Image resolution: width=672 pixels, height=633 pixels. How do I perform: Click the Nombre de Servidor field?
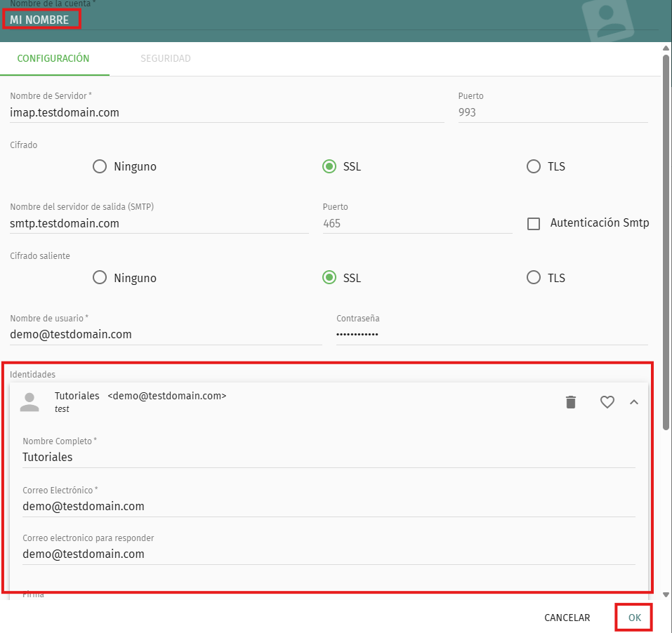click(226, 112)
